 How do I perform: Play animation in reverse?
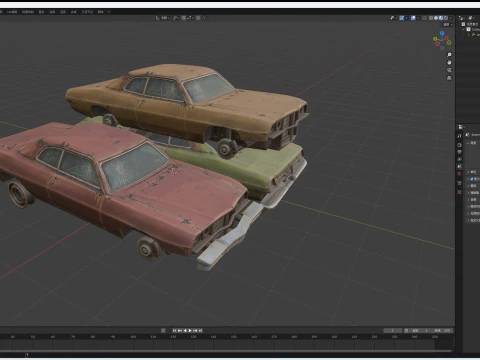pyautogui.click(x=185, y=330)
